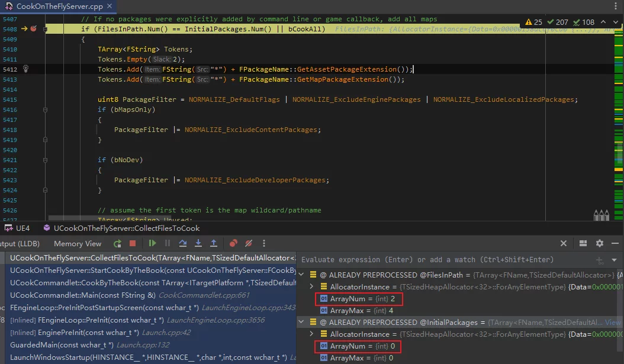624x364 pixels.
Task: Click the Rerun debug session icon
Action: coord(117,243)
